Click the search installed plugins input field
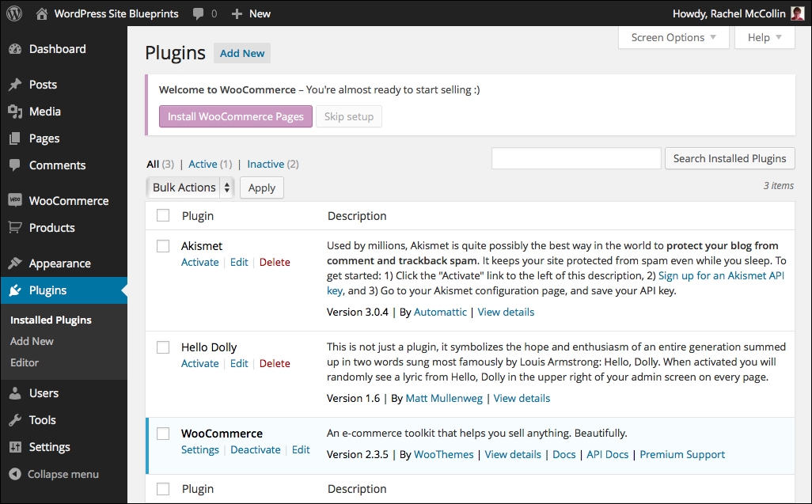Viewport: 812px width, 504px height. [576, 158]
